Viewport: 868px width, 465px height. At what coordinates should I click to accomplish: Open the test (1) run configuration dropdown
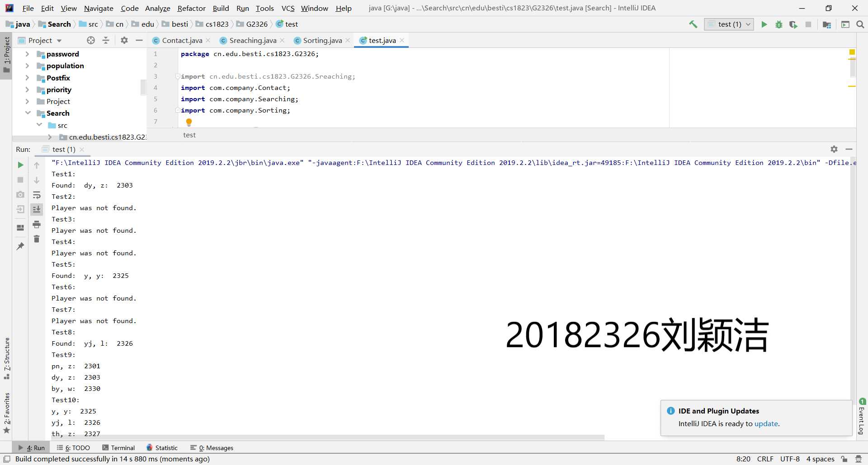pyautogui.click(x=729, y=24)
